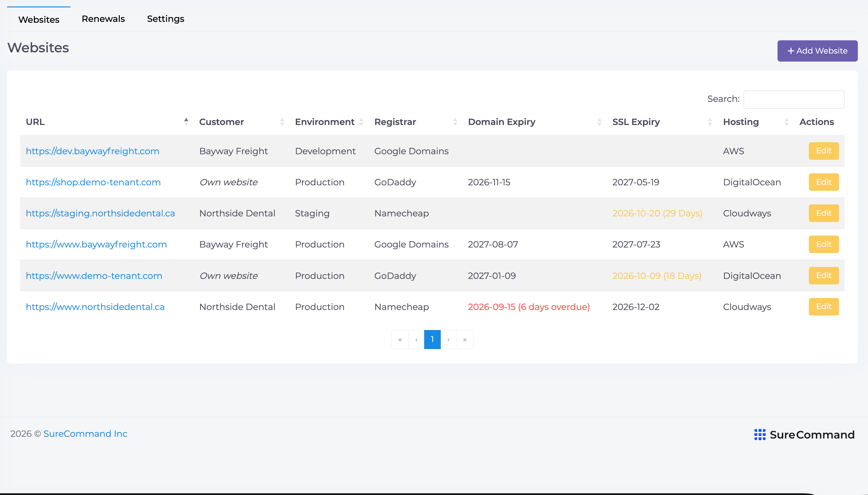Edit the shop.demo-tenant.com row

coord(824,182)
